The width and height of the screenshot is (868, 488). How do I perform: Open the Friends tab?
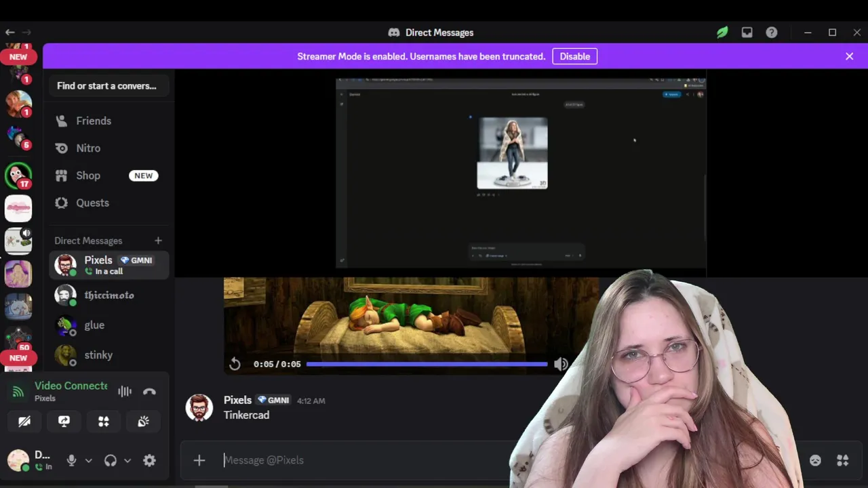pyautogui.click(x=108, y=121)
